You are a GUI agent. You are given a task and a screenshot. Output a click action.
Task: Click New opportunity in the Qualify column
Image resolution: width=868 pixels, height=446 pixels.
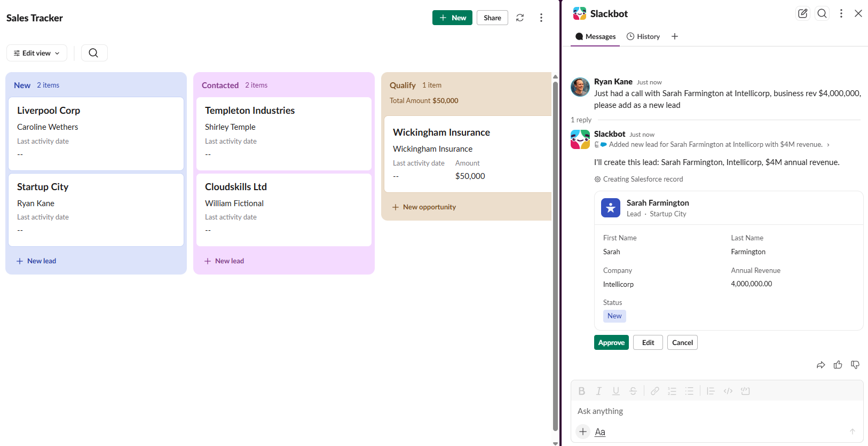coord(424,207)
